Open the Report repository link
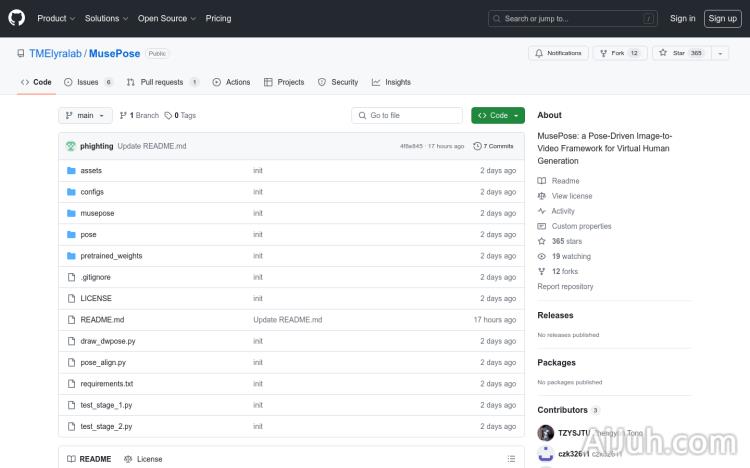 point(565,286)
